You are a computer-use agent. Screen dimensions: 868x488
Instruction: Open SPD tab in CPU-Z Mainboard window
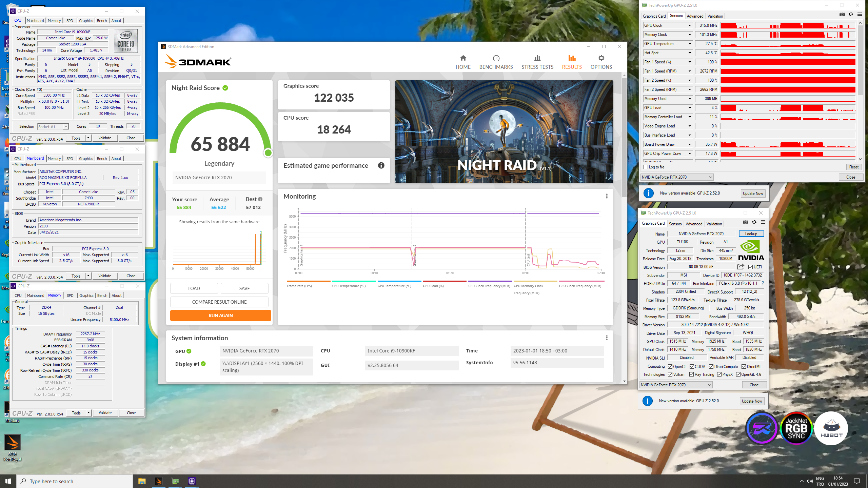point(70,159)
